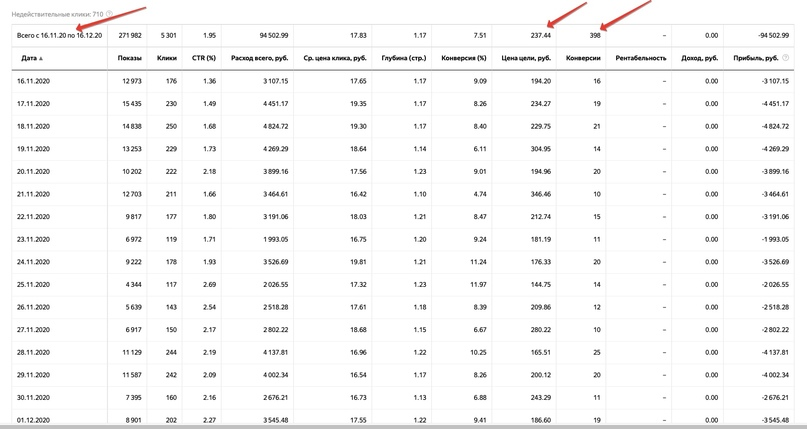Screen dimensions: 807x429
Task: Click the date cell 23.11.2020
Action: pos(33,240)
